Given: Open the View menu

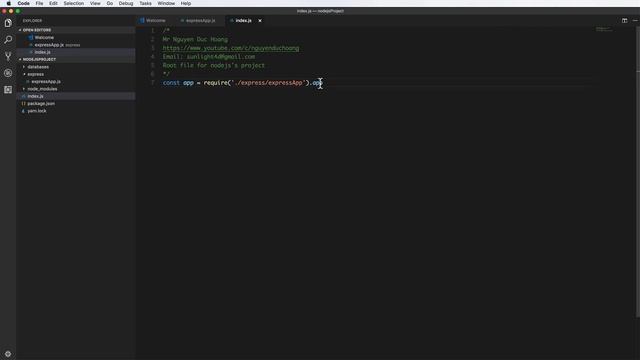Looking at the screenshot, I should 95,3.
